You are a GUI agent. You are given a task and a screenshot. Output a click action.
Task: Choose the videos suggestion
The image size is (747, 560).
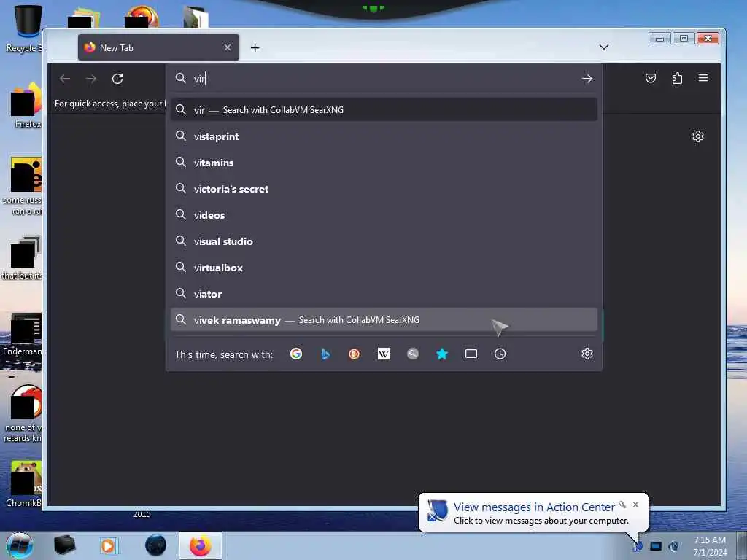(384, 215)
